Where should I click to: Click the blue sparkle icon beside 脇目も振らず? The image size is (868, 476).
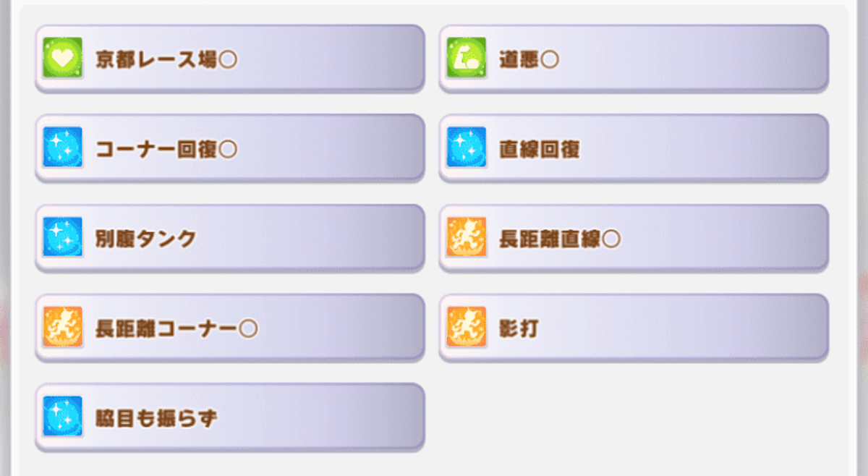[62, 417]
